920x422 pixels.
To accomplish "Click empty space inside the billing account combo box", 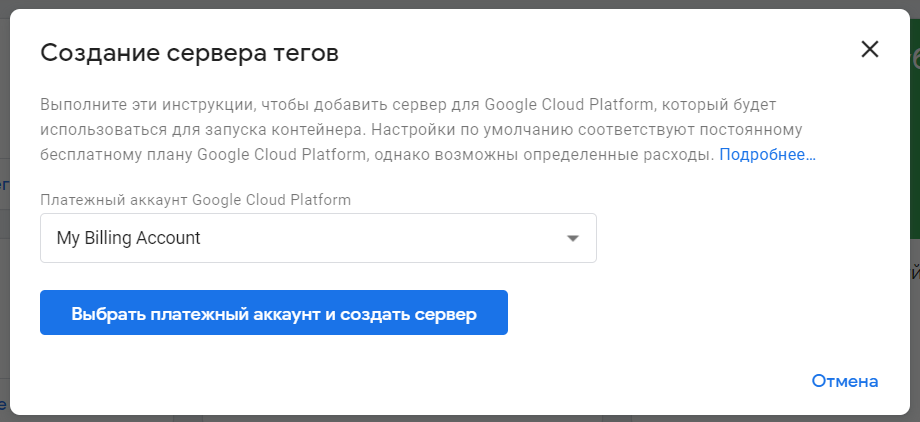I will tap(400, 238).
